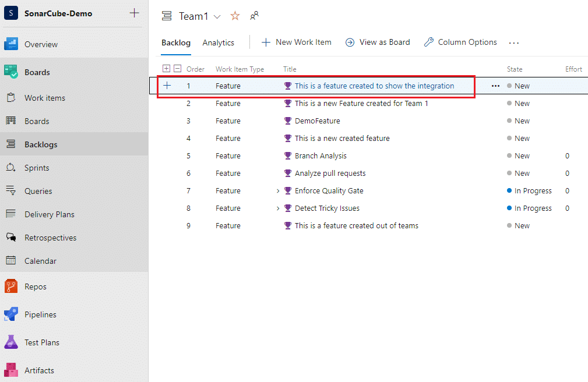The height and width of the screenshot is (382, 588).
Task: Sort by the Order column header
Action: pos(195,69)
